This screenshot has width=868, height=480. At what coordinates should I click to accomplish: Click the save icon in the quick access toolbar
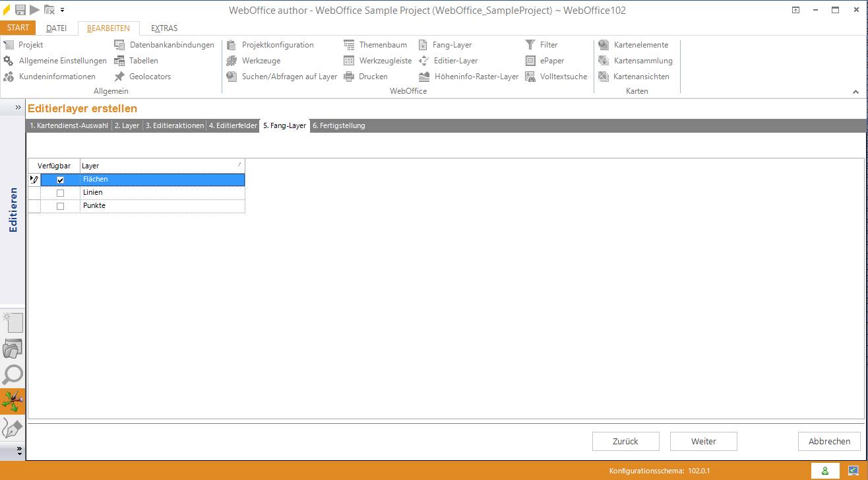point(20,10)
